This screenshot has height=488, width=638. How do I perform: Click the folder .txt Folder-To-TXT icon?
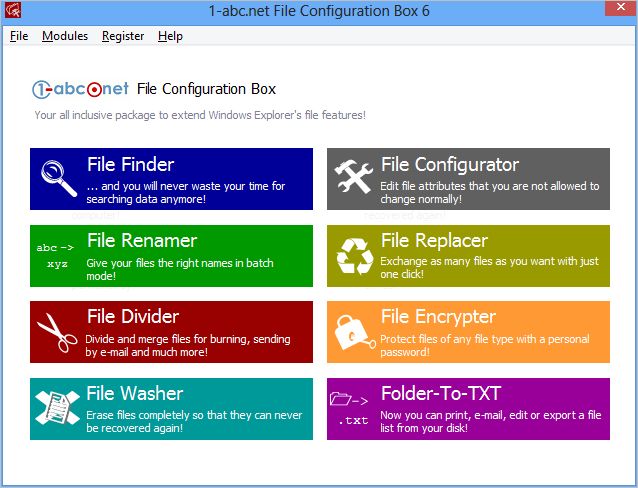[350, 408]
